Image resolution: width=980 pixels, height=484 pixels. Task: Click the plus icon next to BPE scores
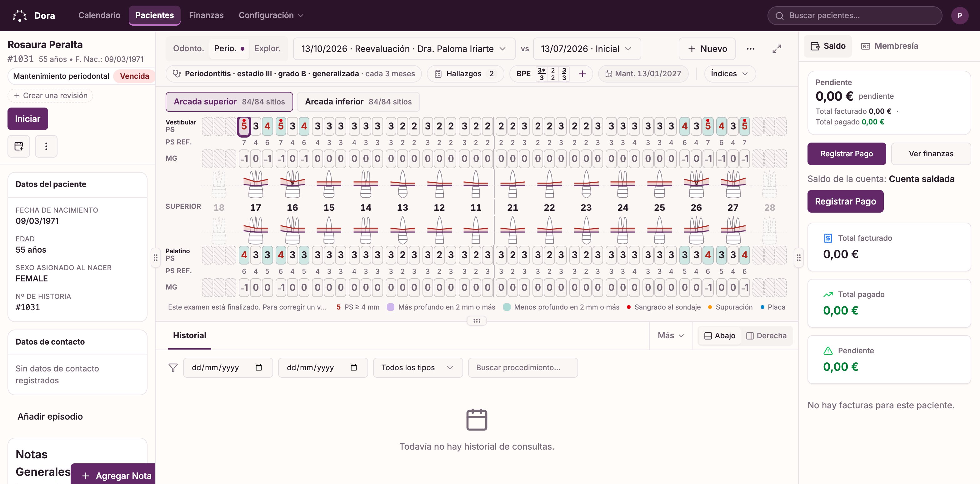[x=582, y=74]
